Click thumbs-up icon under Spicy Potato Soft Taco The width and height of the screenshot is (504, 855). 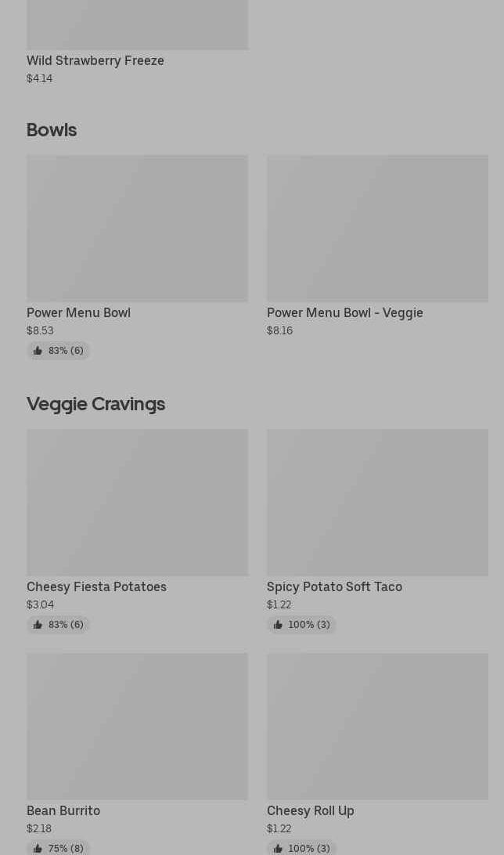(278, 625)
